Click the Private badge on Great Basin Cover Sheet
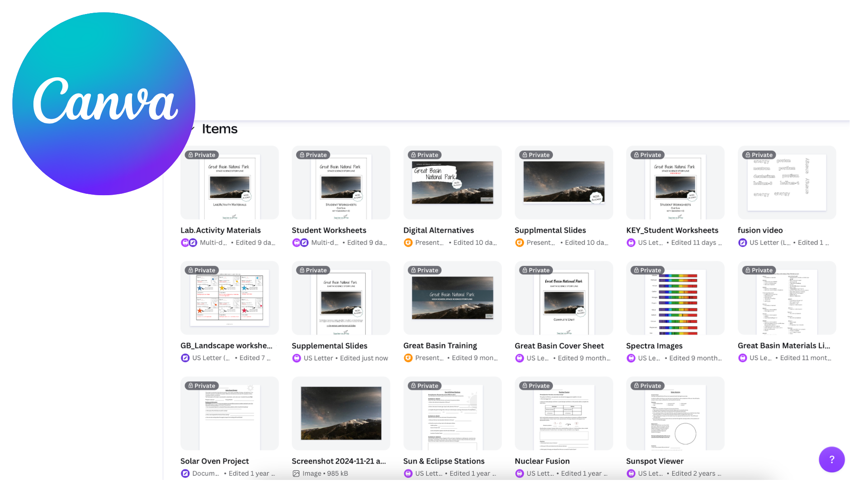Screen dimensions: 868x488 click(536, 270)
